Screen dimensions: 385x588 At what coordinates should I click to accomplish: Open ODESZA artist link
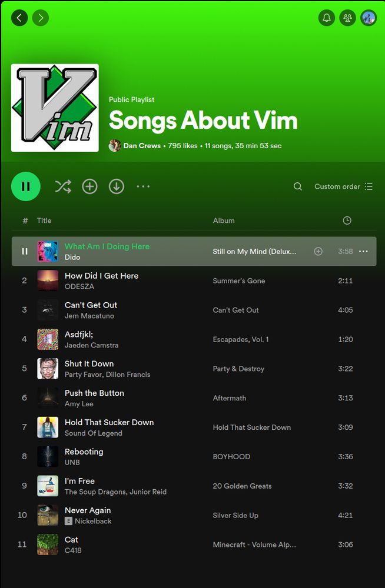(79, 286)
